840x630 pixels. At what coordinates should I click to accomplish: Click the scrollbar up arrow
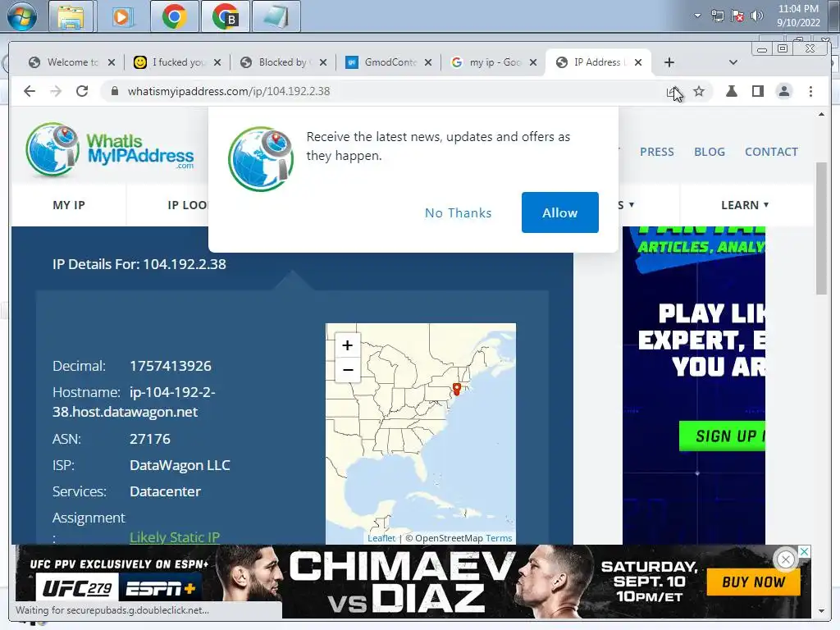[x=821, y=115]
